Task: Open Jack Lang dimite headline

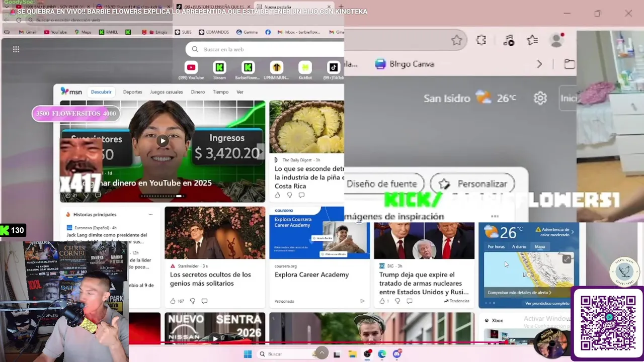Action: [x=107, y=238]
